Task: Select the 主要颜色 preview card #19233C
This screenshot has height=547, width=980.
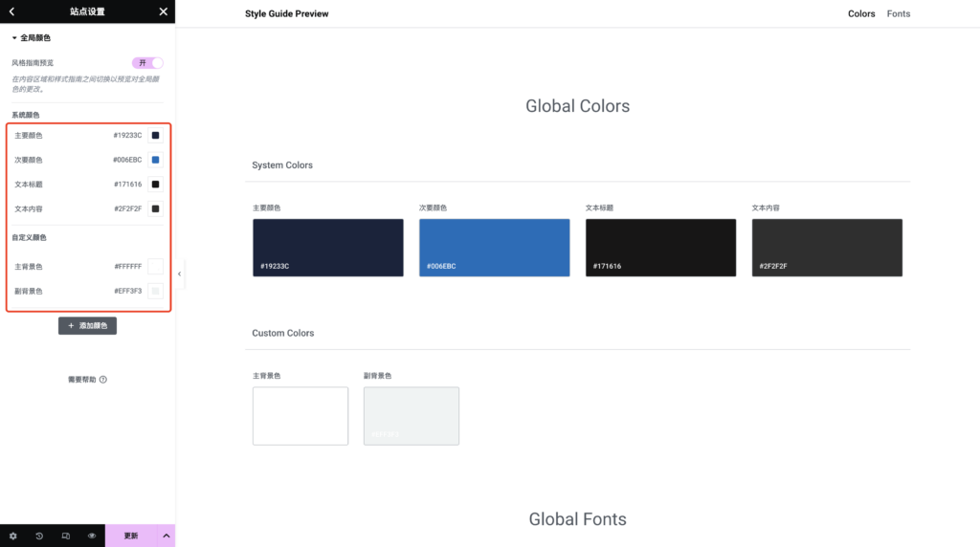Action: (328, 248)
